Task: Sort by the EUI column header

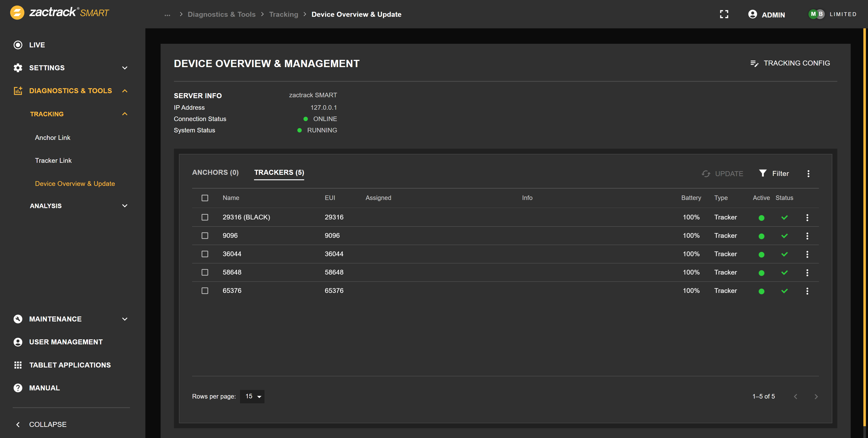Action: coord(330,198)
